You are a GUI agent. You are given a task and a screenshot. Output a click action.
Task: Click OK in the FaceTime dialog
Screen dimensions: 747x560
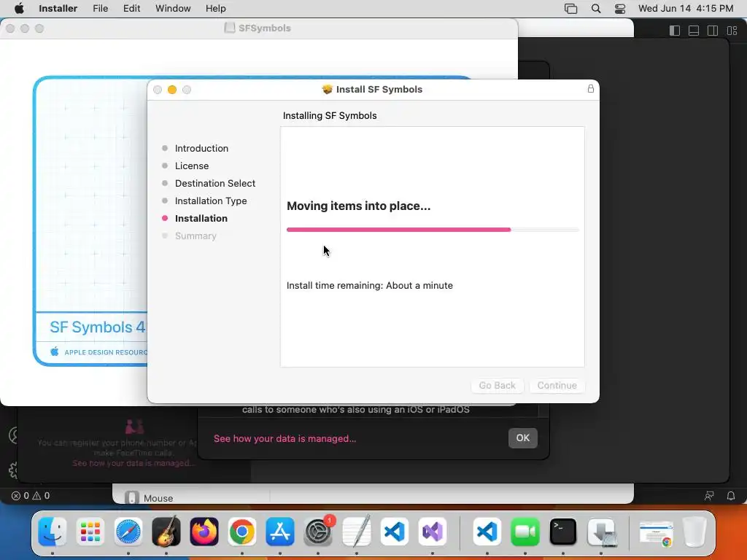coord(522,437)
